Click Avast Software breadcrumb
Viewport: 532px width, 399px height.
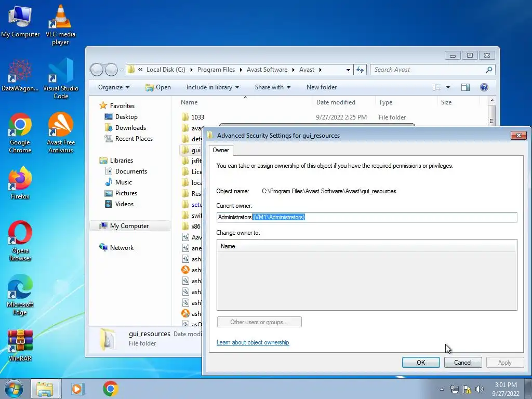267,70
